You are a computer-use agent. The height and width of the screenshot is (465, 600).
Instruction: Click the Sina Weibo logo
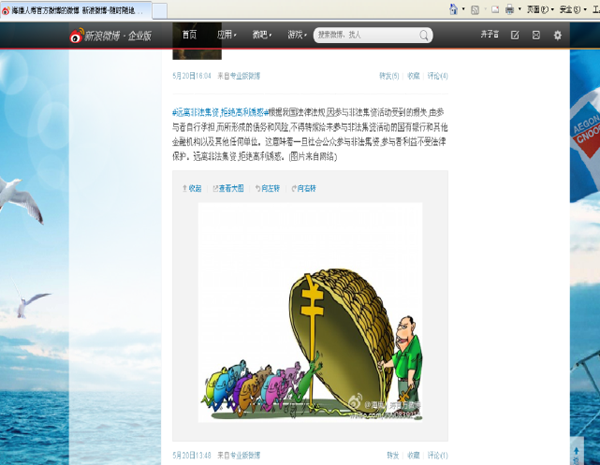pos(110,35)
